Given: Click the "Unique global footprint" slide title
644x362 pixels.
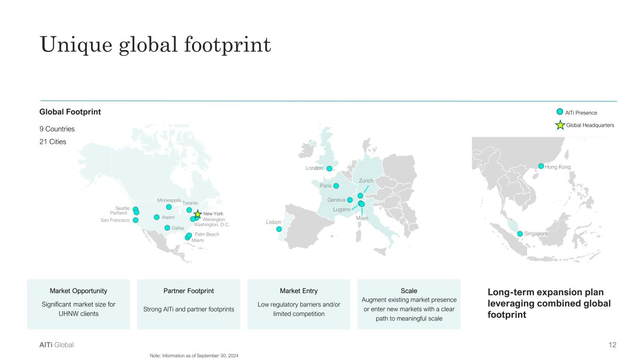Looking at the screenshot, I should pyautogui.click(x=156, y=45).
